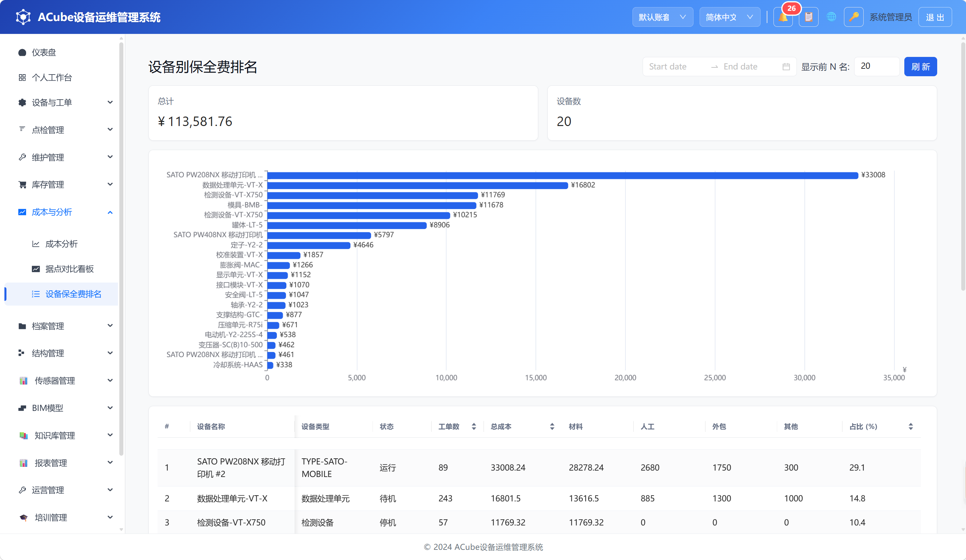Viewport: 966px width, 560px height.
Task: Click the ¥33008 bar in chart
Action: click(x=562, y=175)
